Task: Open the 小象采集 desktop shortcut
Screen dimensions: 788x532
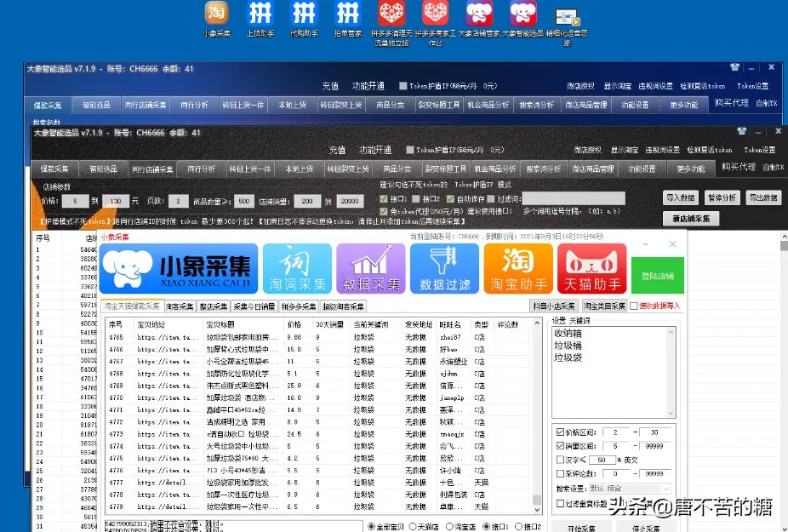Action: tap(217, 19)
